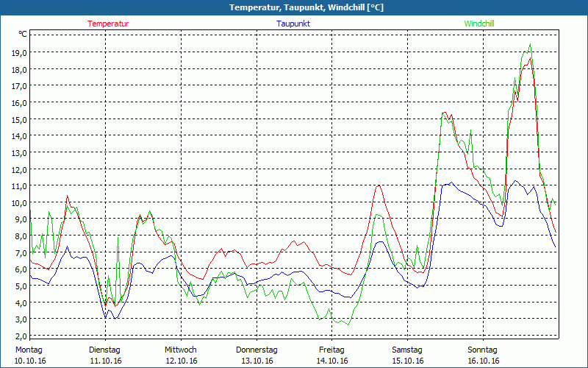This screenshot has height=368, width=588.
Task: Click the date 11.10.16
Action: click(106, 361)
